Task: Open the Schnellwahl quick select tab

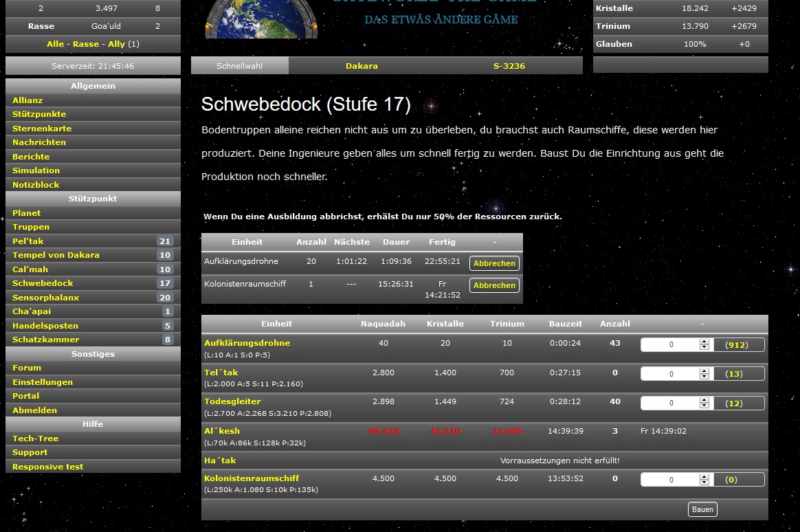Action: (x=239, y=66)
